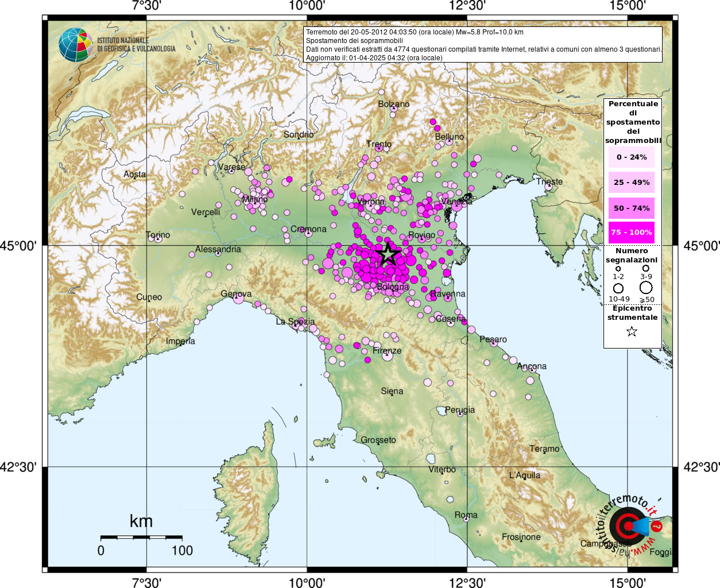Screen dimensions: 720x588
Task: Click the Cuneo city label
Action: click(149, 297)
